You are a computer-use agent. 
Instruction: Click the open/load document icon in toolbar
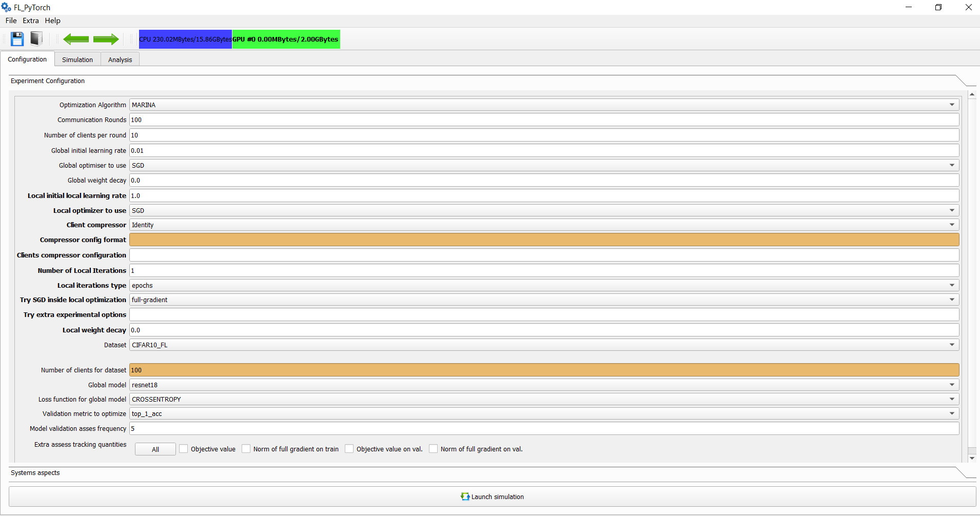click(x=36, y=39)
